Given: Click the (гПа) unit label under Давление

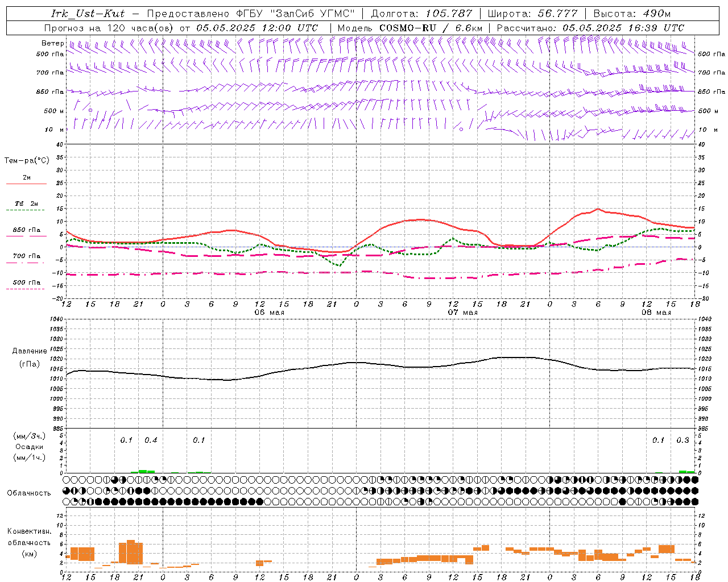Looking at the screenshot, I should coord(30,364).
